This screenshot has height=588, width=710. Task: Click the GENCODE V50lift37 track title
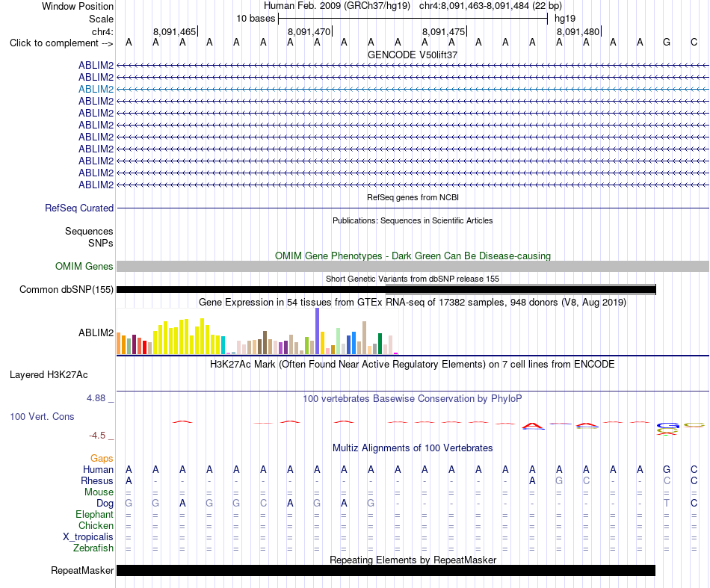coord(413,55)
